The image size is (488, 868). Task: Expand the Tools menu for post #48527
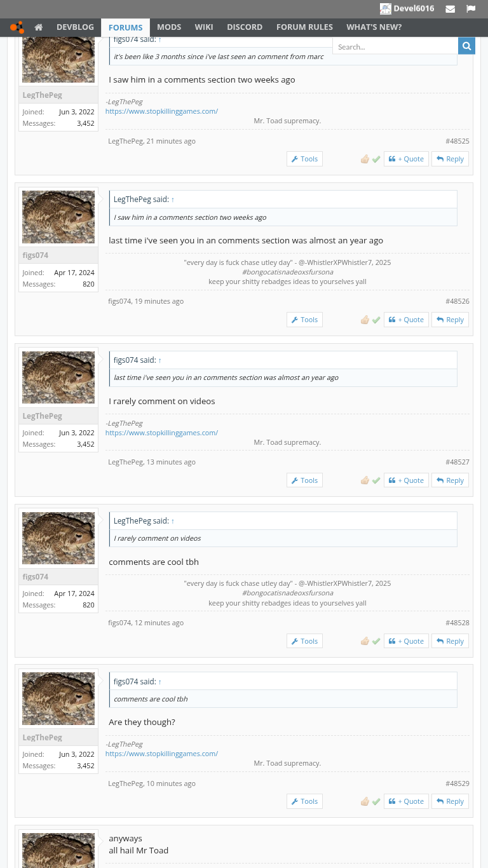(304, 480)
